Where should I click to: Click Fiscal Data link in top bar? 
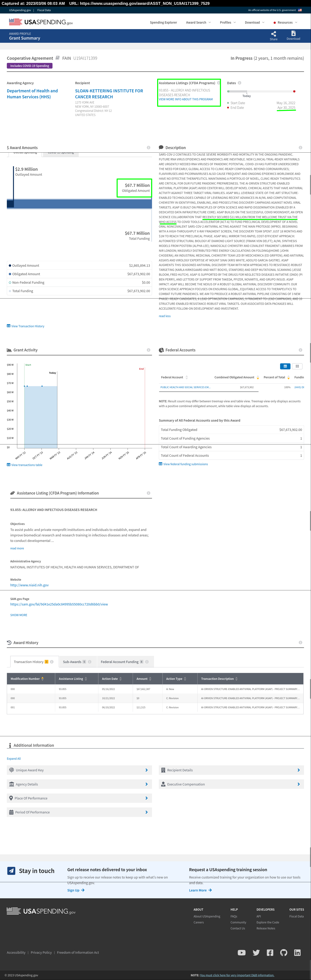point(44,10)
